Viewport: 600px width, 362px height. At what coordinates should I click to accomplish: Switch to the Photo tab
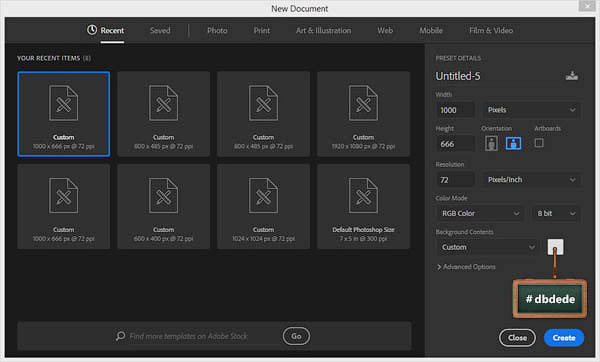(x=217, y=31)
